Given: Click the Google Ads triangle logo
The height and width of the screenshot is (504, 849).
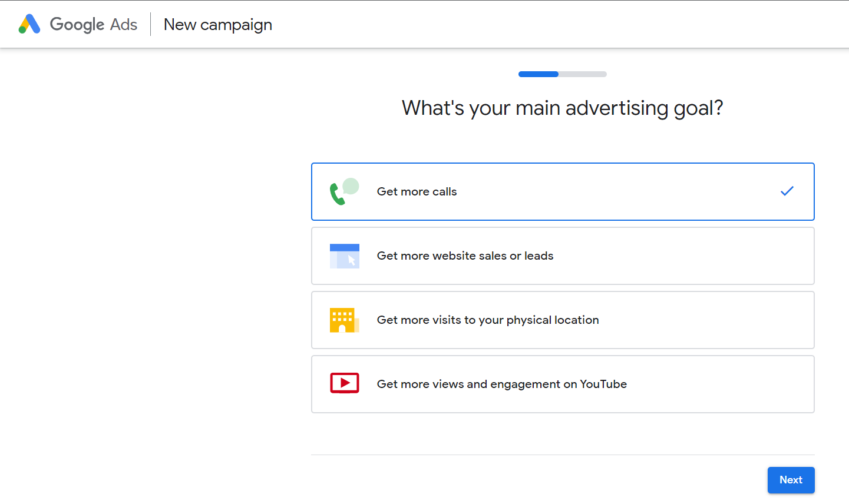Looking at the screenshot, I should [29, 24].
